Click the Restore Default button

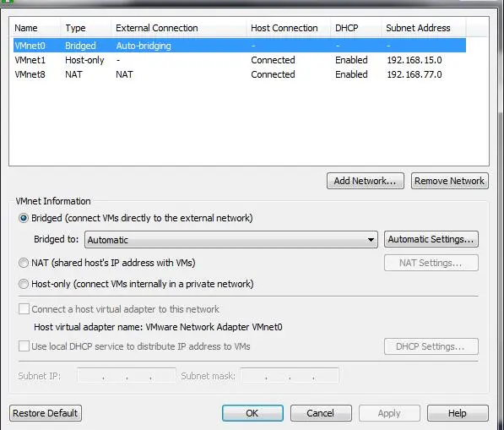click(46, 413)
